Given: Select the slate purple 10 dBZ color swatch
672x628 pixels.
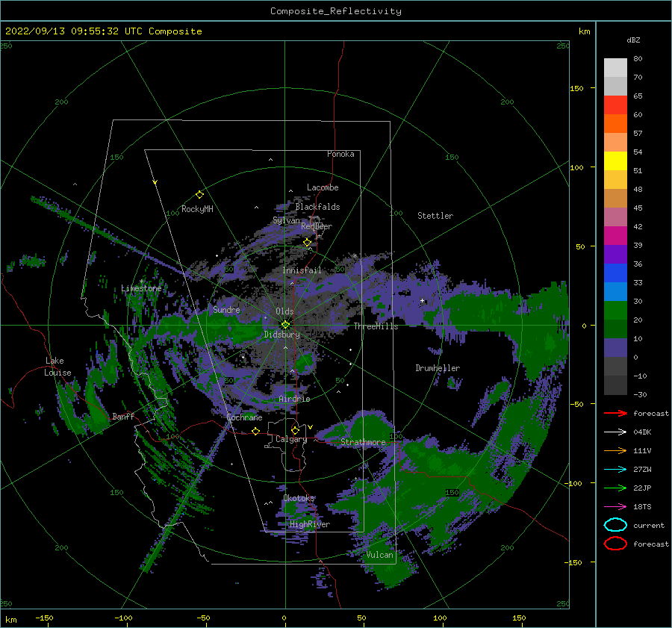Looking at the screenshot, I should tap(615, 347).
